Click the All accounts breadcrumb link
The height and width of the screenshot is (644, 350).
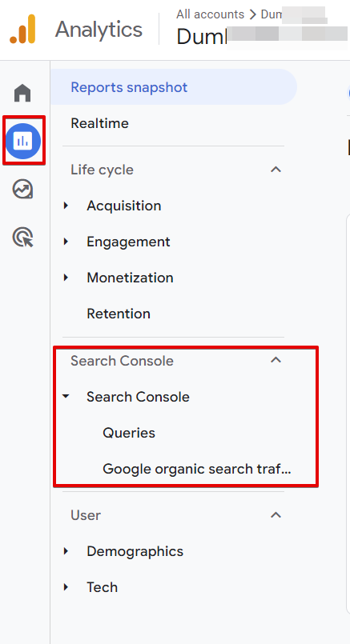(x=210, y=14)
